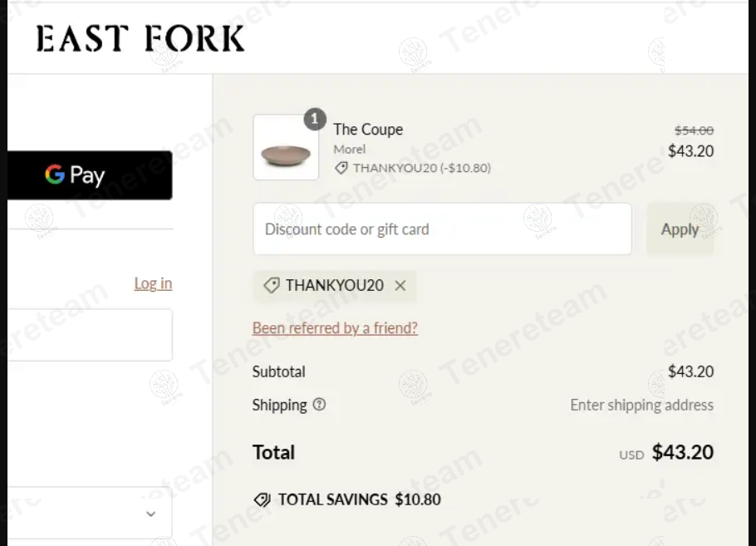Click the quantity badge on the product image
Viewport: 756px width, 546px height.
point(314,119)
